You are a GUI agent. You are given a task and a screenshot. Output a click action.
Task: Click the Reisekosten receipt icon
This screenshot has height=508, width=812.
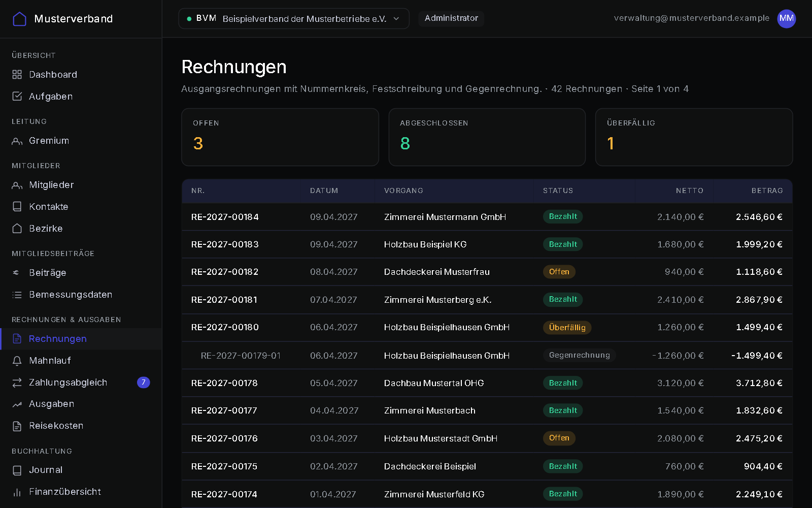click(17, 426)
